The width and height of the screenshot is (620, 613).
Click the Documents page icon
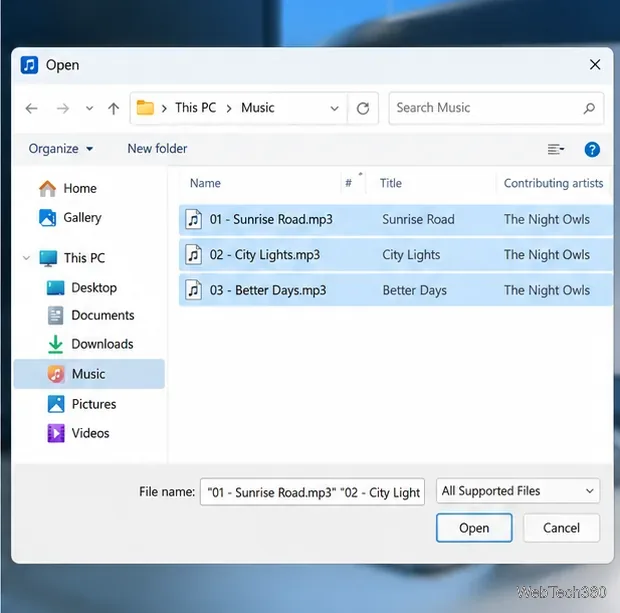coord(55,316)
